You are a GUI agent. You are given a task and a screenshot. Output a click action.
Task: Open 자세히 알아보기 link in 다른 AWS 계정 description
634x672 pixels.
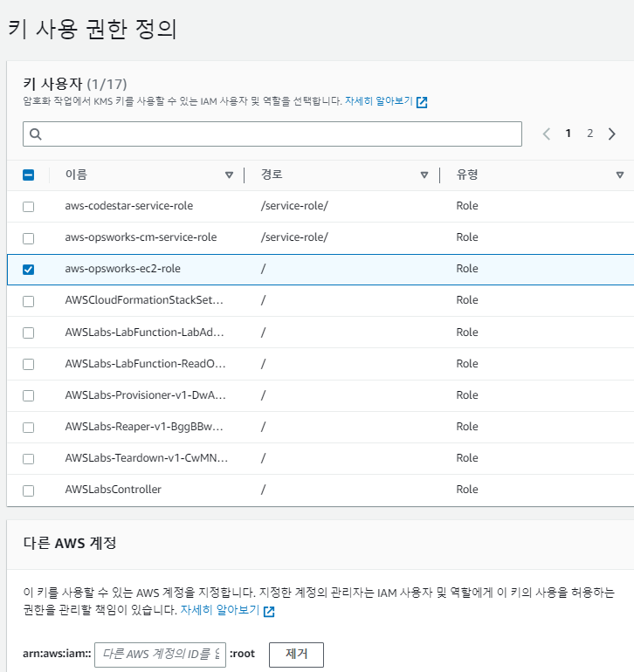coord(220,610)
